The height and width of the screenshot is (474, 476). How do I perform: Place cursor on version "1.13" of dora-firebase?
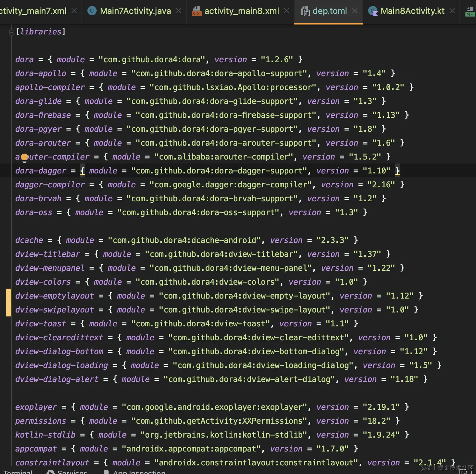pyautogui.click(x=386, y=115)
